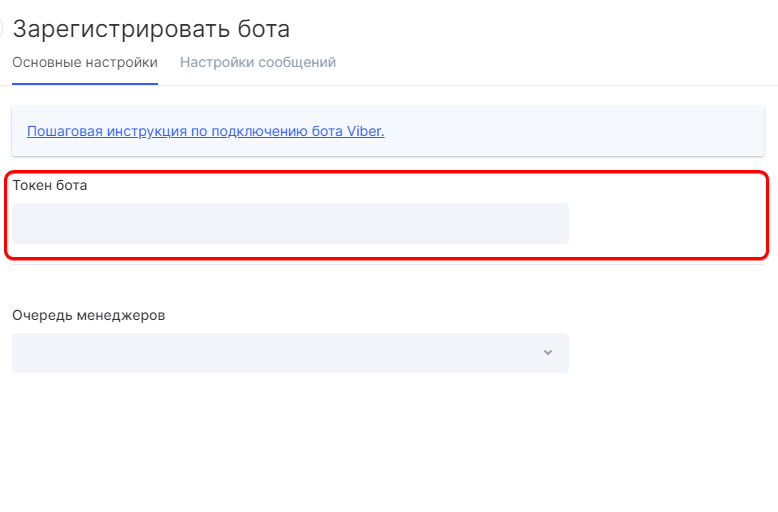The image size is (778, 512).
Task: Click the Токен бота field label
Action: [x=50, y=185]
